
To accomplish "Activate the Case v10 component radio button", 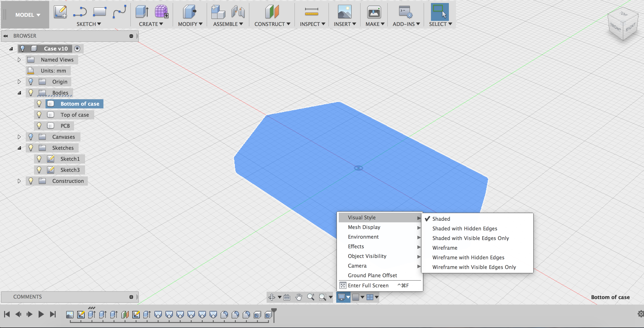I will click(77, 48).
